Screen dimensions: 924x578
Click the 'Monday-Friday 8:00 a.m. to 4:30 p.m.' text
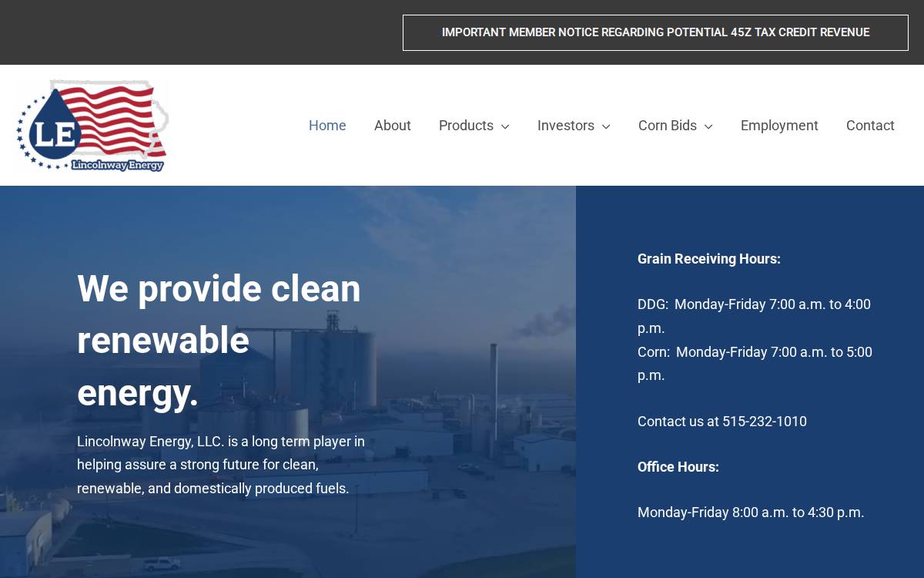tap(751, 512)
